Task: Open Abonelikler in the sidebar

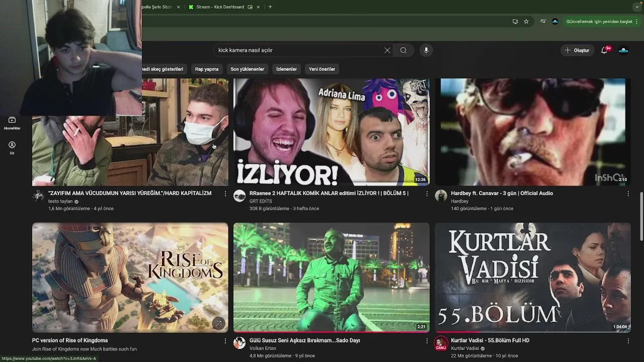Action: point(12,123)
